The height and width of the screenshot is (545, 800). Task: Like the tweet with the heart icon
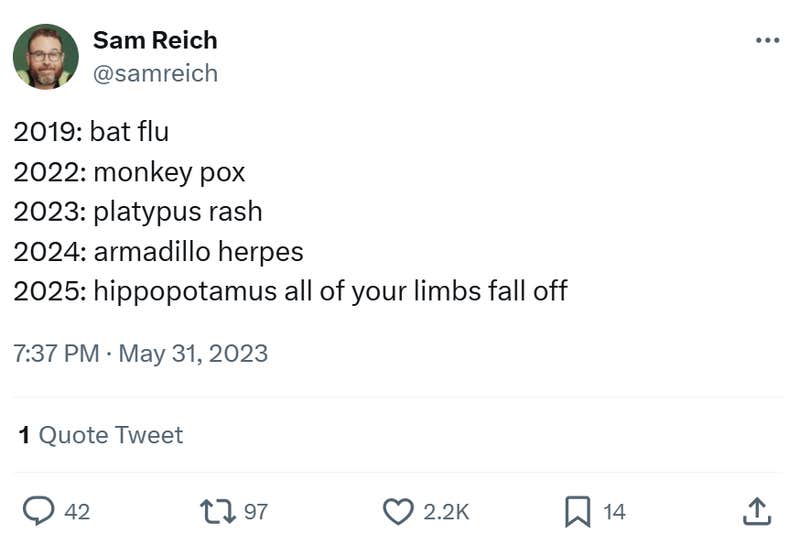pyautogui.click(x=398, y=511)
